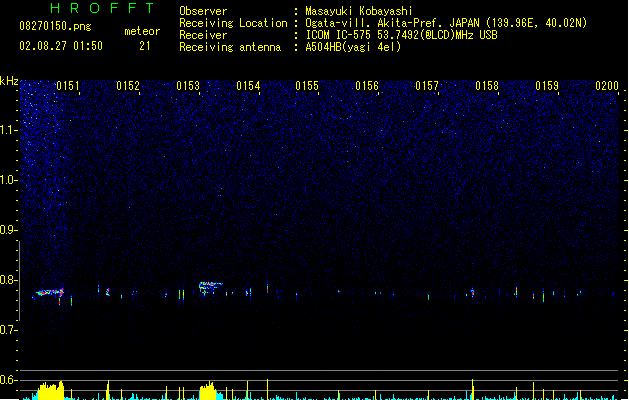
Task: Click the 0.6 kHz axis label
Action: [8, 380]
